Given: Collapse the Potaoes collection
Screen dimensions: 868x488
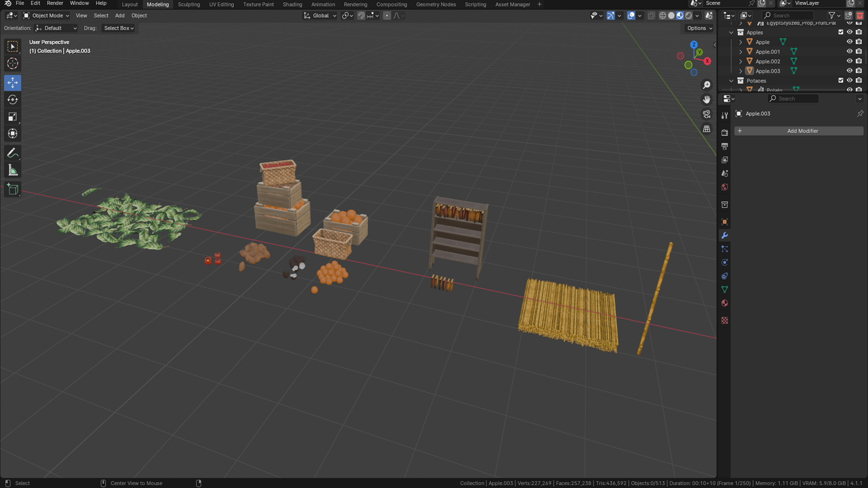Looking at the screenshot, I should [731, 80].
